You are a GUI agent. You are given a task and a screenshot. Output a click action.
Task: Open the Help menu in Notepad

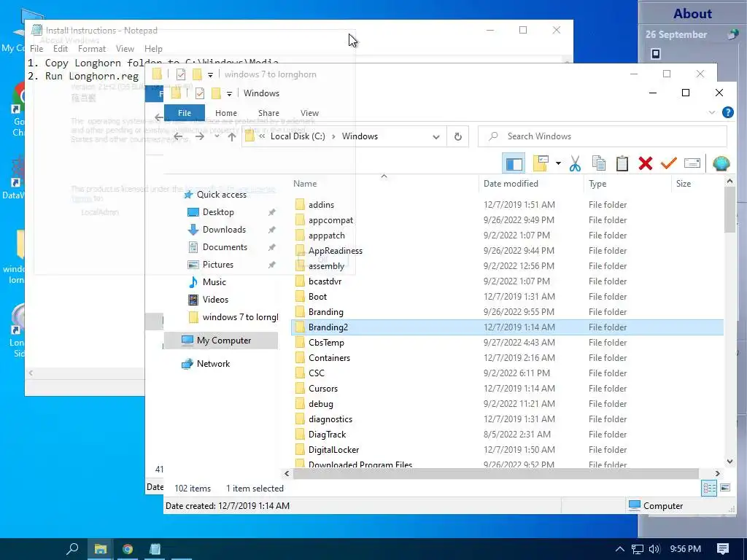(x=153, y=49)
